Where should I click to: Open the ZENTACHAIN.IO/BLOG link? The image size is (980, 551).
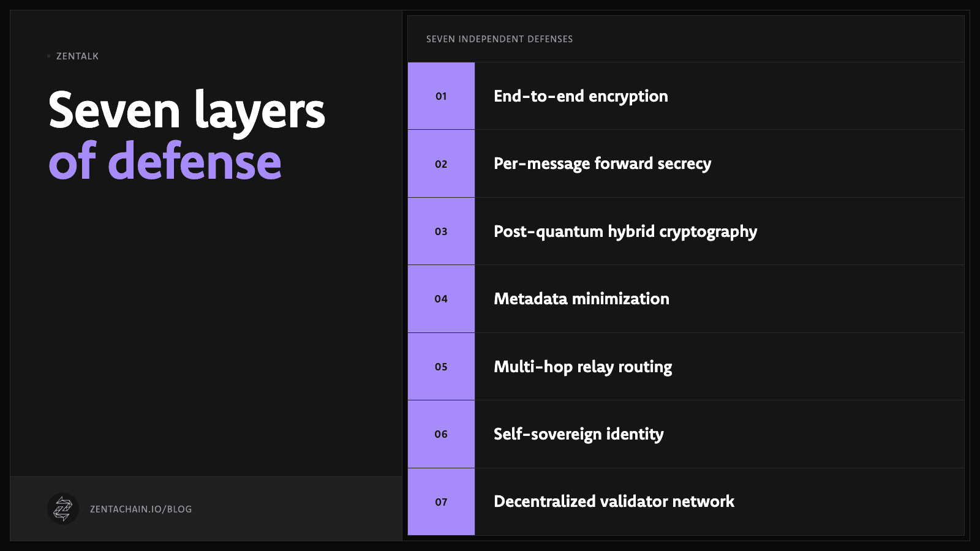pos(141,509)
